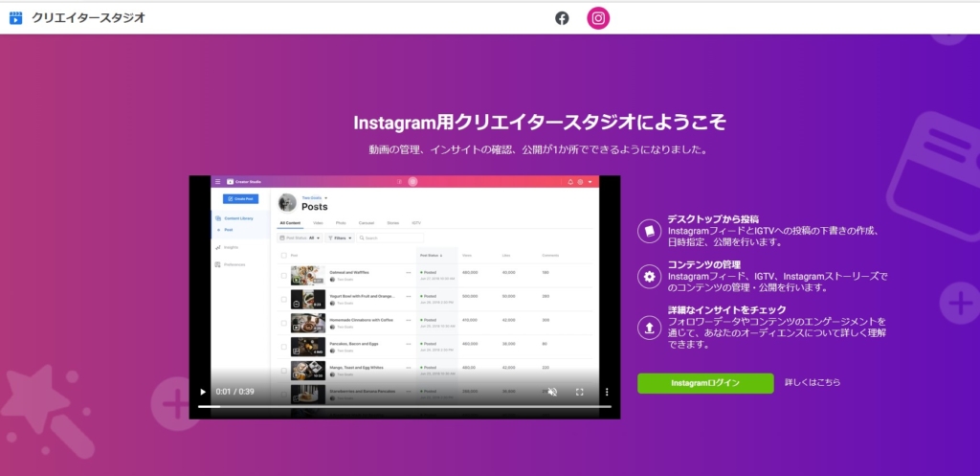Play the intro video
980x476 pixels.
click(x=202, y=392)
